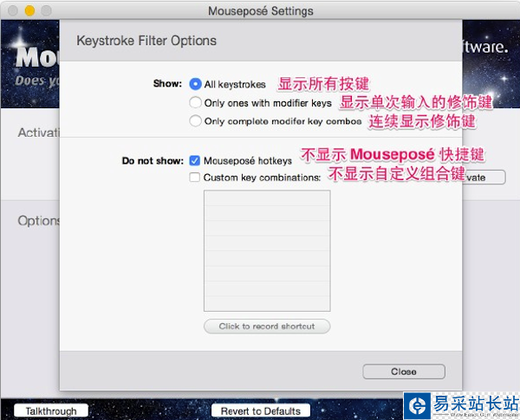Viewport: 520px width, 420px height.
Task: Click Revert to Defaults button
Action: click(x=261, y=411)
